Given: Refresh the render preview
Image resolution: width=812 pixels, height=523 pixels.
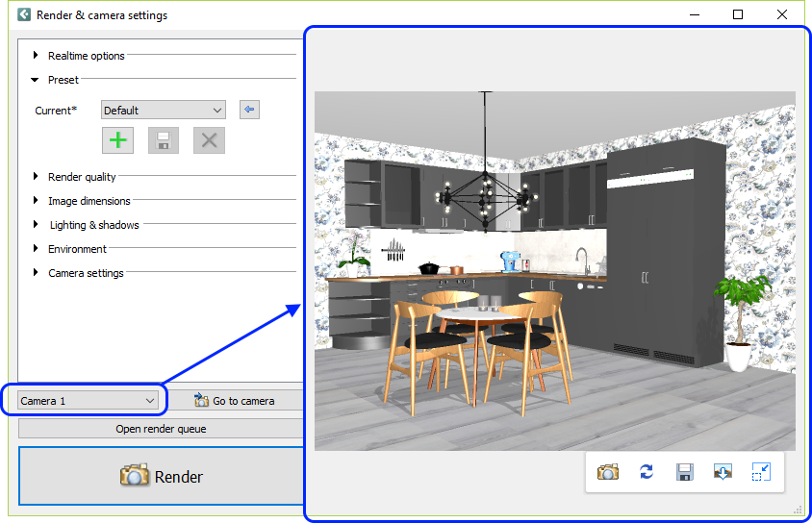Looking at the screenshot, I should 647,472.
